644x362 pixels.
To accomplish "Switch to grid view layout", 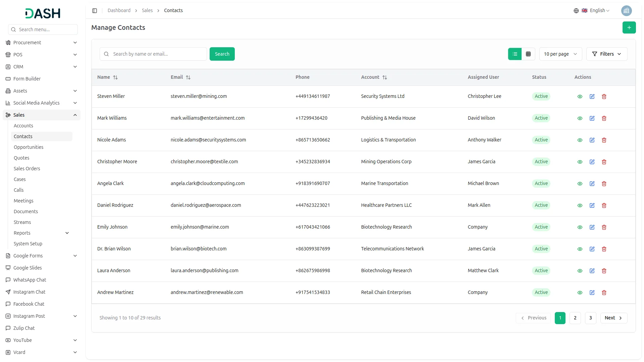I will [x=528, y=54].
